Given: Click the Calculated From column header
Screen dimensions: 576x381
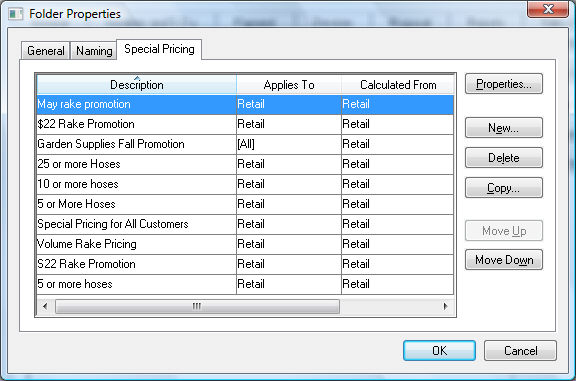Looking at the screenshot, I should pos(398,85).
